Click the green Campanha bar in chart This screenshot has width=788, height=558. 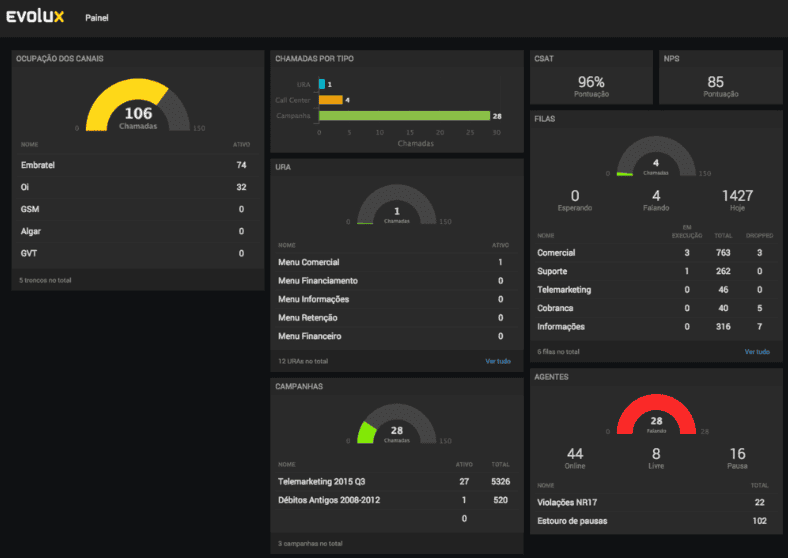point(405,116)
